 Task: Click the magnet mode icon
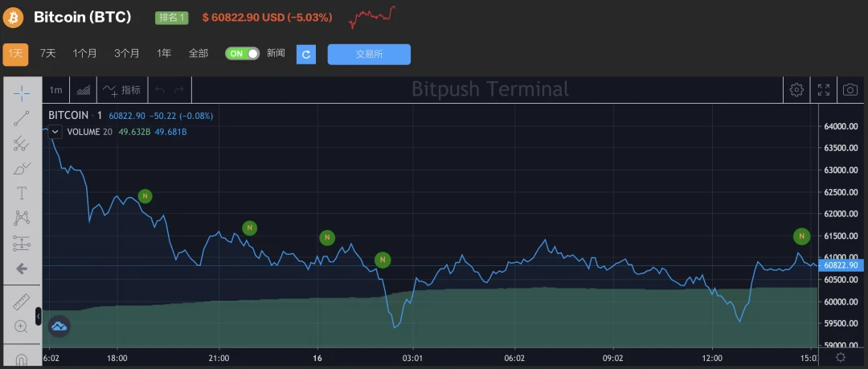tap(22, 360)
